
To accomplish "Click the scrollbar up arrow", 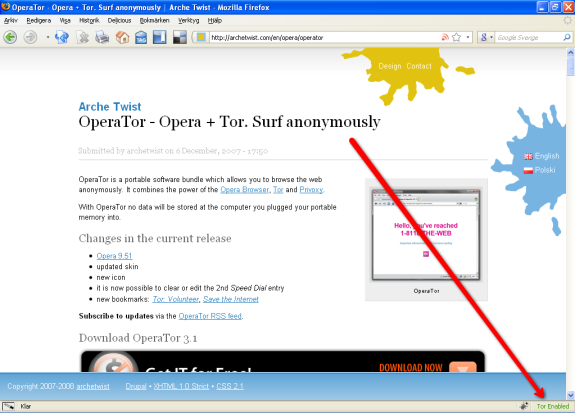I will tap(570, 52).
